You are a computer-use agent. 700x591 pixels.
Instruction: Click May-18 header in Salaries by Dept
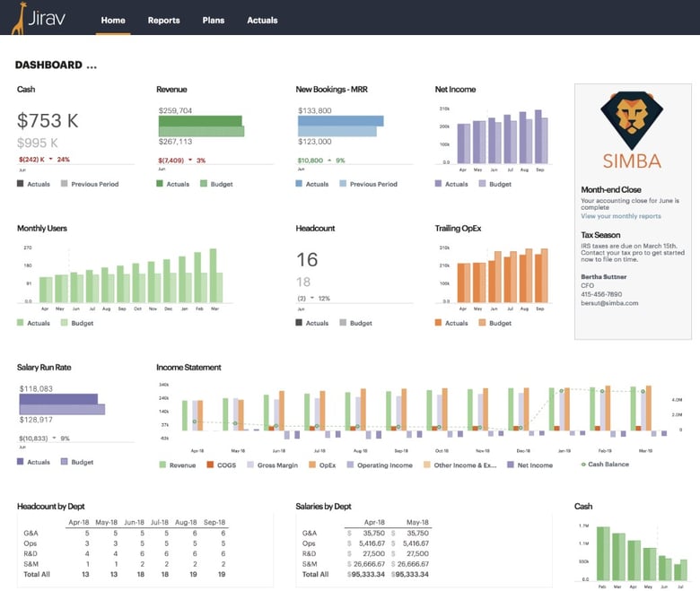tap(417, 522)
